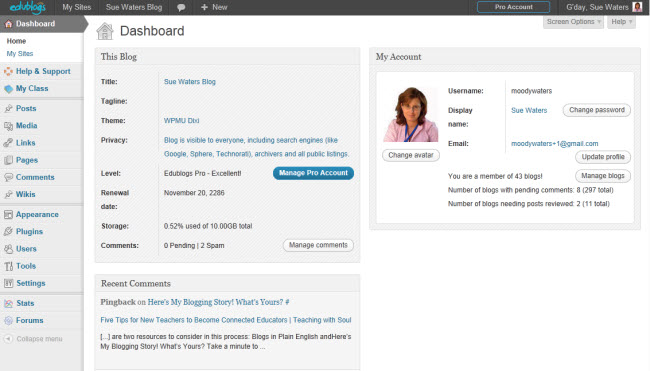The width and height of the screenshot is (650, 371).
Task: Click the Links chain icon
Action: click(8, 143)
